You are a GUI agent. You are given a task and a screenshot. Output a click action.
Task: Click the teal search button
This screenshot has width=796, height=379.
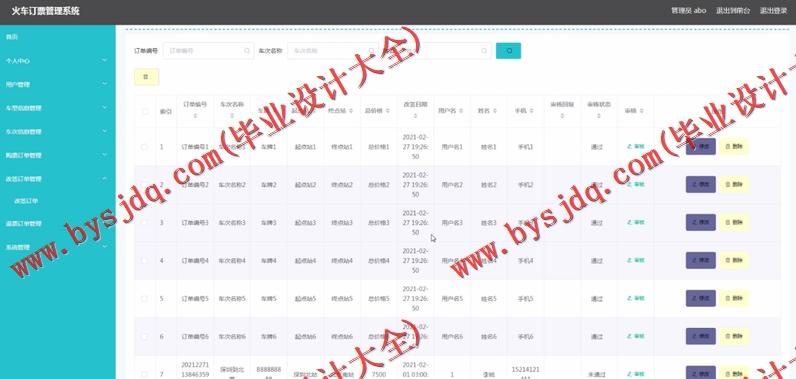tap(508, 51)
